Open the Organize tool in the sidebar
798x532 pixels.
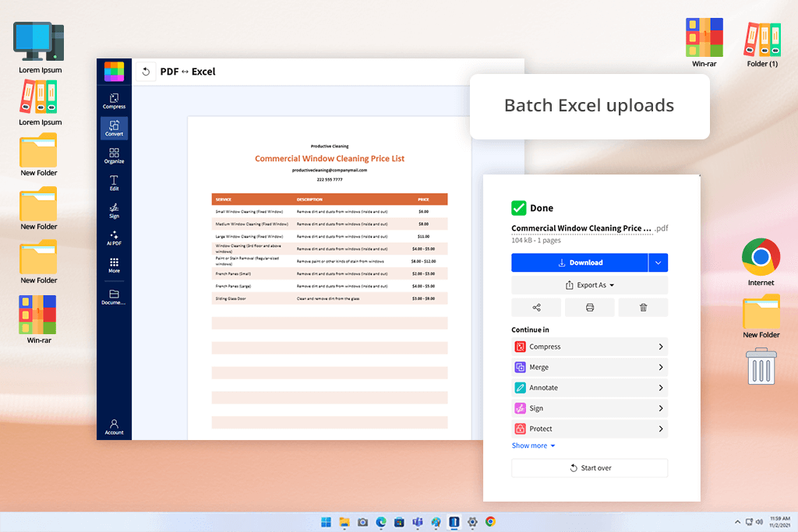coord(114,156)
